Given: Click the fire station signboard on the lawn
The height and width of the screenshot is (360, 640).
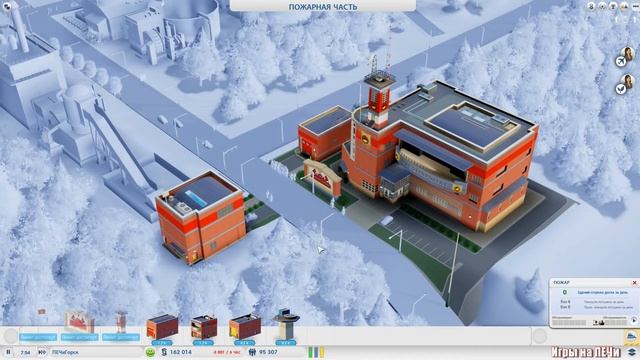Looking at the screenshot, I should 323,178.
